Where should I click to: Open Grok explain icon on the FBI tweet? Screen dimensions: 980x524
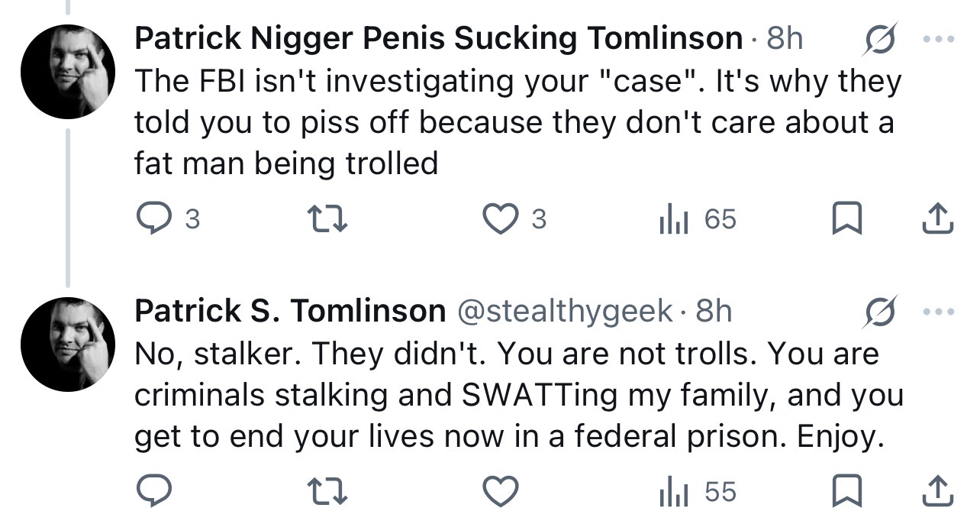click(879, 38)
